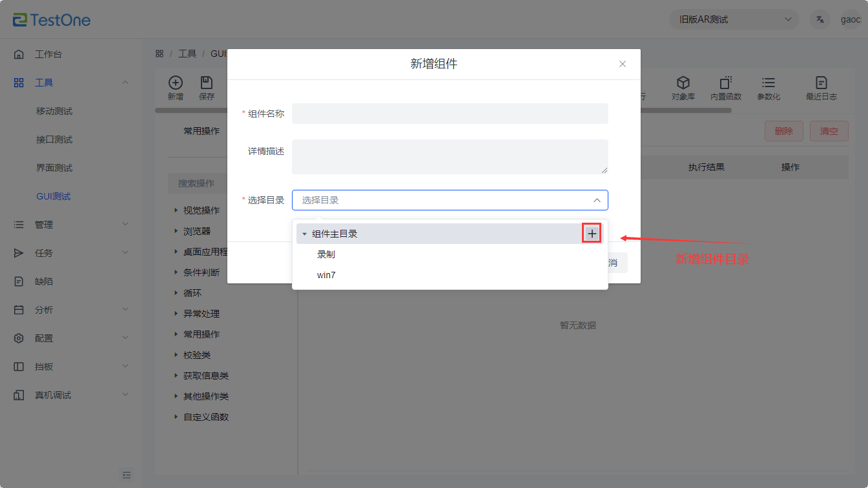Close the 新增组件 dialog
Screen dimensions: 868x488
623,64
